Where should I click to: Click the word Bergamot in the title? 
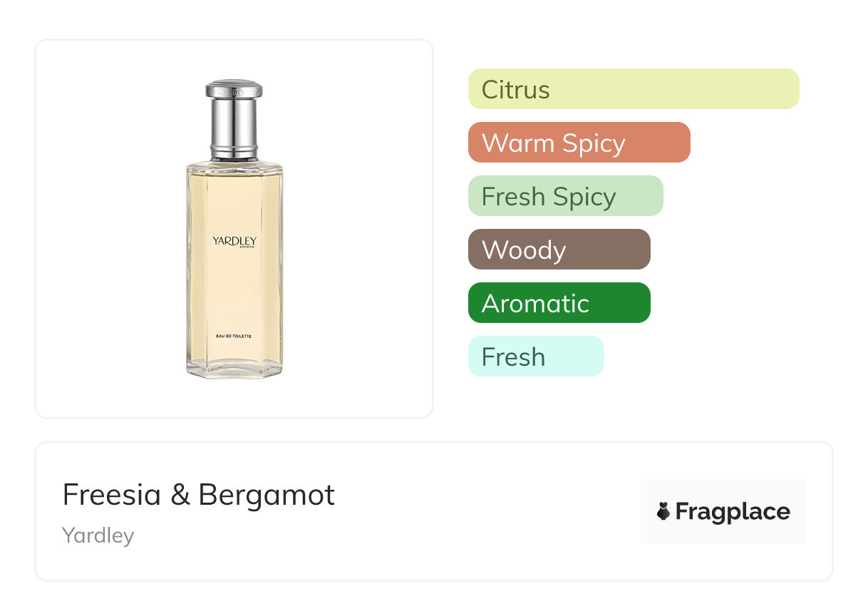[267, 495]
